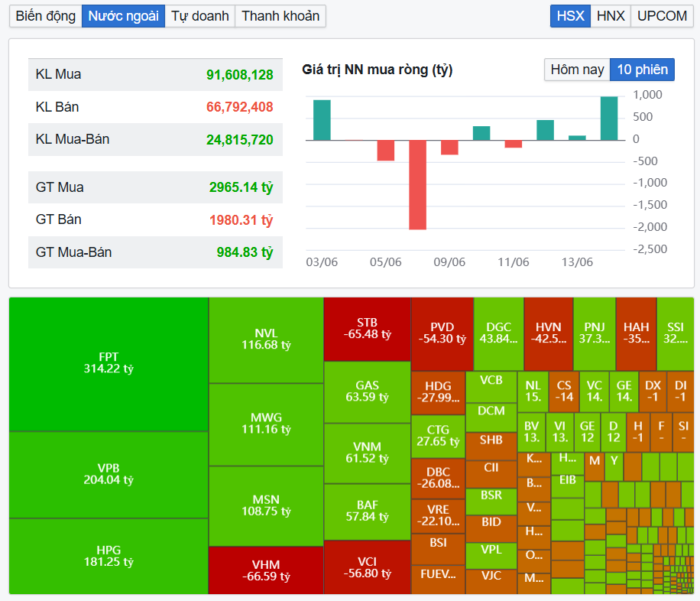Click the BSR treemap tile
Screen dimensions: 700x601
(x=491, y=502)
